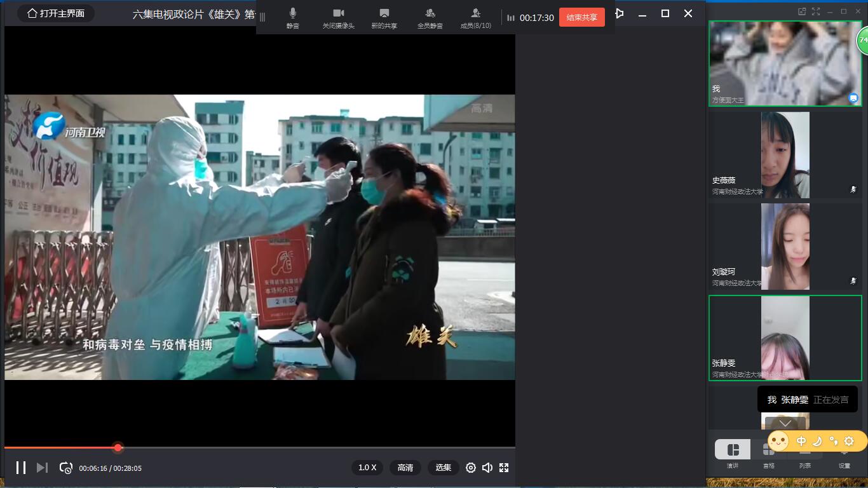The height and width of the screenshot is (488, 868).
Task: Open episode selection (选集)
Action: 444,468
